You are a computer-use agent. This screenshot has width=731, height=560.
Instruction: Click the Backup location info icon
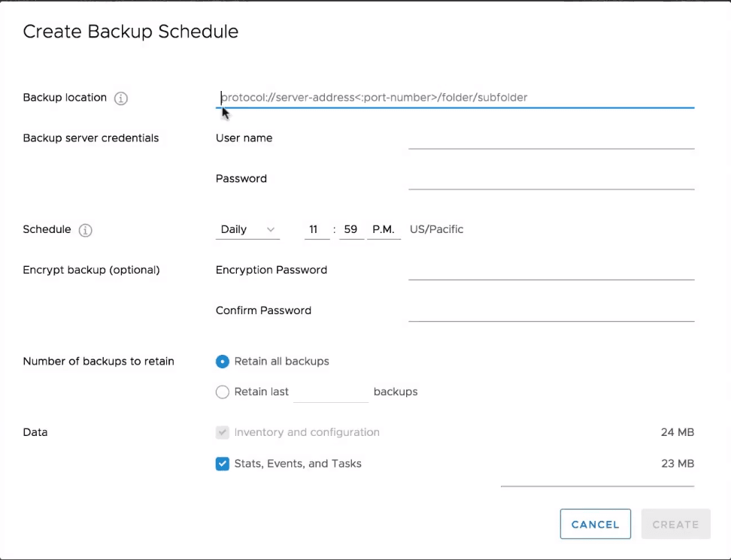click(x=121, y=98)
